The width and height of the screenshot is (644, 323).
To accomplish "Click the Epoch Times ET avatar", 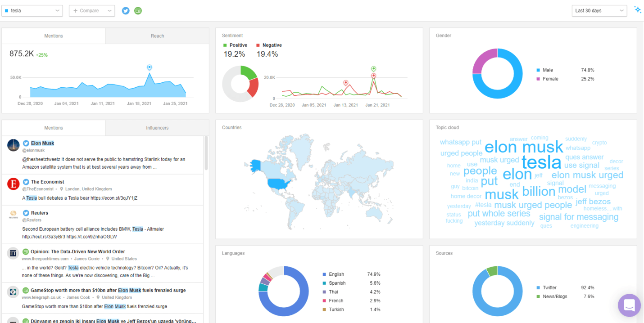I will pos(13,253).
